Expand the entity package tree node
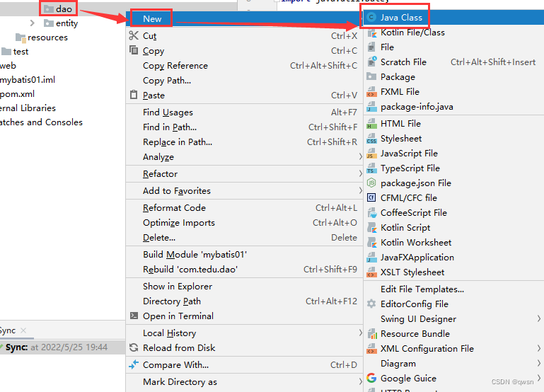 click(x=33, y=23)
